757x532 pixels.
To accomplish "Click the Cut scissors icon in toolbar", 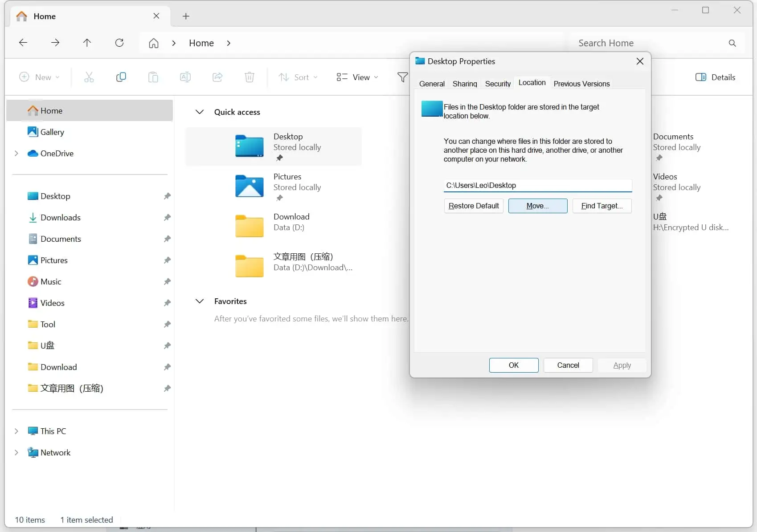I will (89, 77).
